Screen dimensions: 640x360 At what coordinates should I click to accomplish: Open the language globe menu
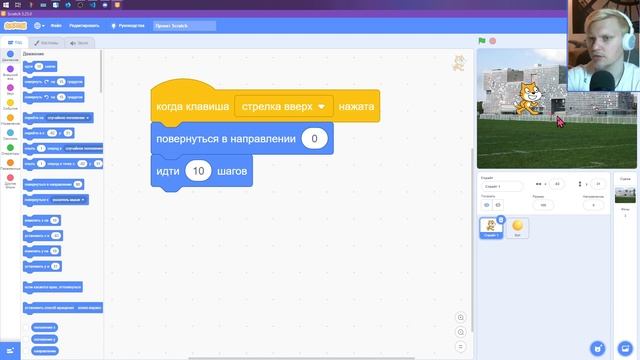pos(39,26)
